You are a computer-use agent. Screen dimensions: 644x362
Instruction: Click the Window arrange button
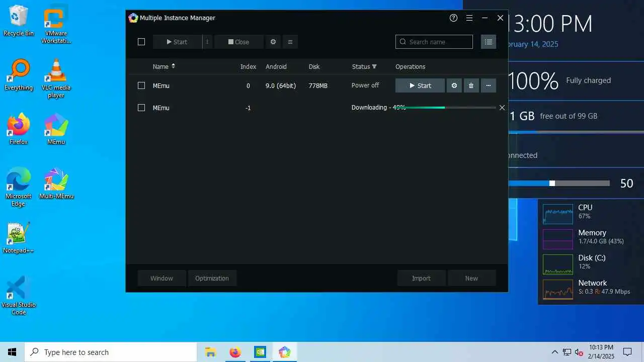[162, 278]
